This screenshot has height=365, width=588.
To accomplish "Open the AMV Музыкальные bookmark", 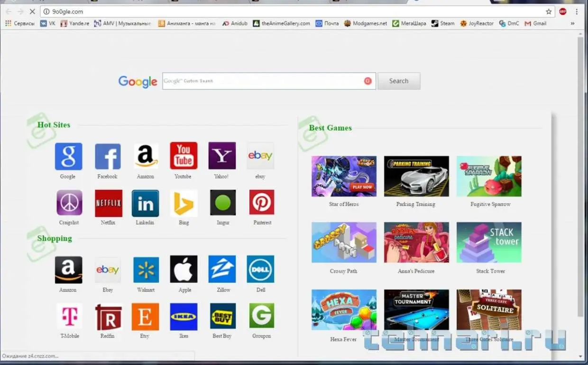I will tap(122, 23).
